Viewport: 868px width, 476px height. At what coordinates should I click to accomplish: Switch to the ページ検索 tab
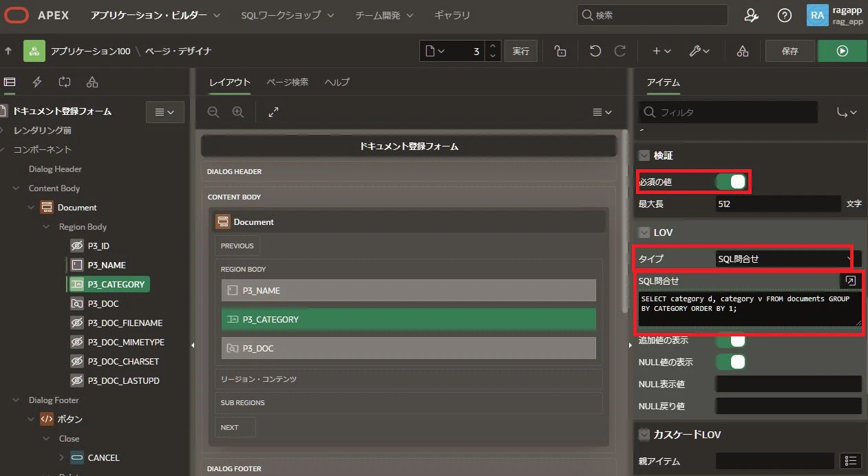click(x=287, y=83)
